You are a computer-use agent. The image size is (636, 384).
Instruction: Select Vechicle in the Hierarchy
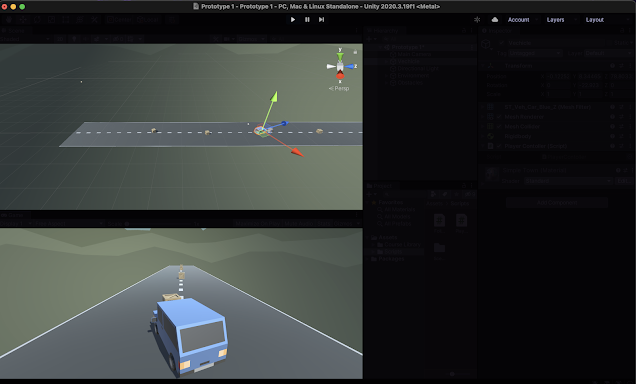[408, 61]
